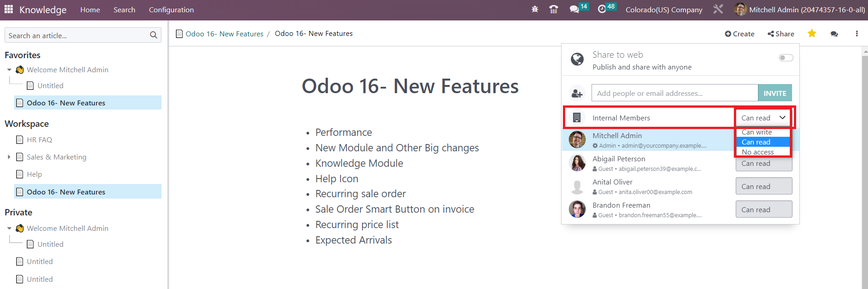Viewport: 868px width, 289px height.
Task: Click the search magnifier icon
Action: pos(154,35)
